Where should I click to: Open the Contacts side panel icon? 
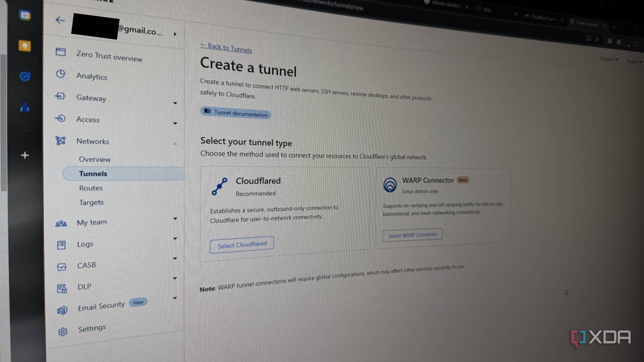pyautogui.click(x=25, y=107)
